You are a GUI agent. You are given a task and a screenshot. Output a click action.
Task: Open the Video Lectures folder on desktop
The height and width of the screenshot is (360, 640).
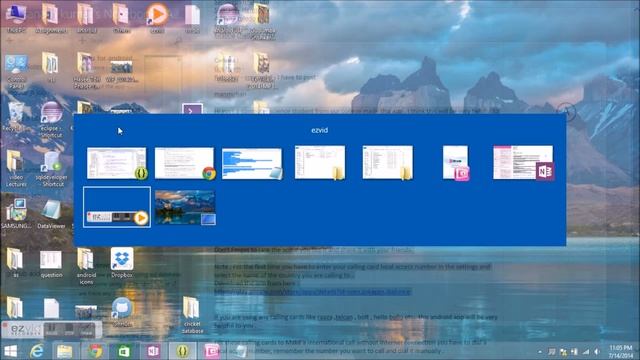[x=16, y=169]
